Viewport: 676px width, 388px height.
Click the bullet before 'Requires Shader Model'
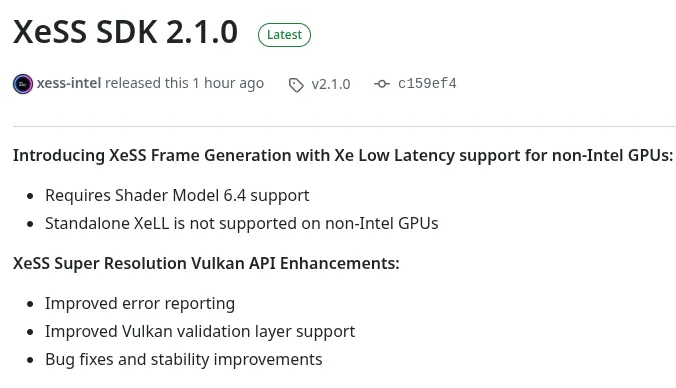pyautogui.click(x=30, y=196)
